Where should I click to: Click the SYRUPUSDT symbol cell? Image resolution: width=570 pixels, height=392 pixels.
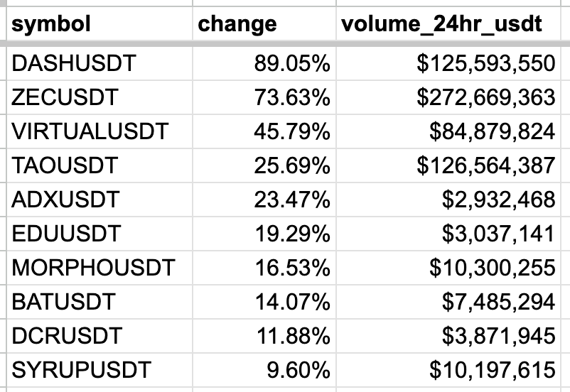pyautogui.click(x=82, y=370)
